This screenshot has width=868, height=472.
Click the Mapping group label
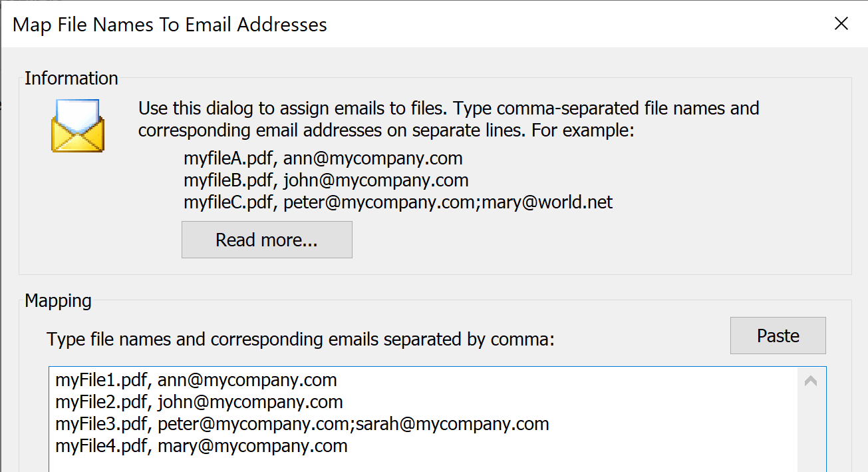click(58, 301)
